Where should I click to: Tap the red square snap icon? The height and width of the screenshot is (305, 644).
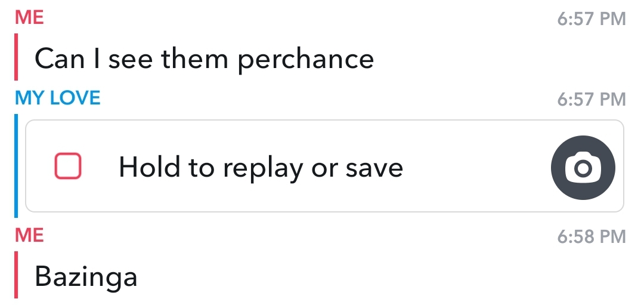[x=68, y=166]
